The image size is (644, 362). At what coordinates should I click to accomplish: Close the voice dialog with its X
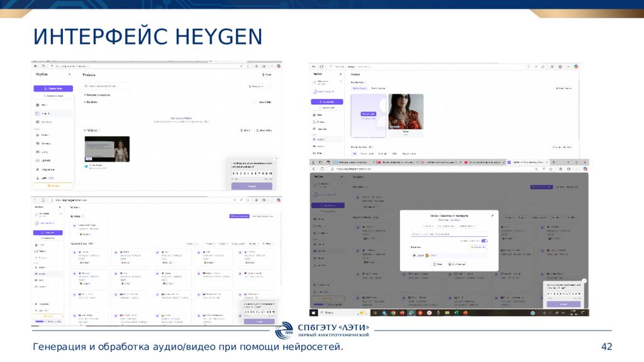(x=492, y=216)
